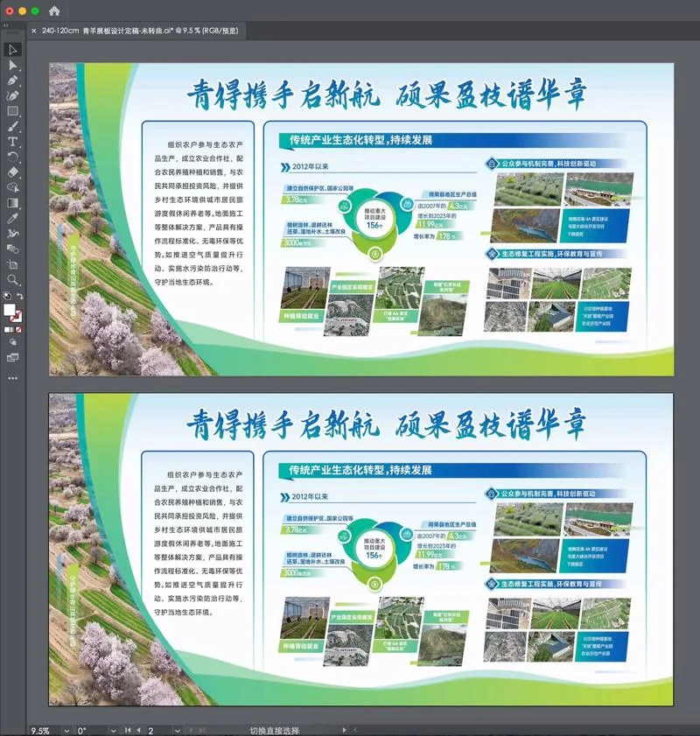Select the Direct Selection tool

pyautogui.click(x=12, y=66)
